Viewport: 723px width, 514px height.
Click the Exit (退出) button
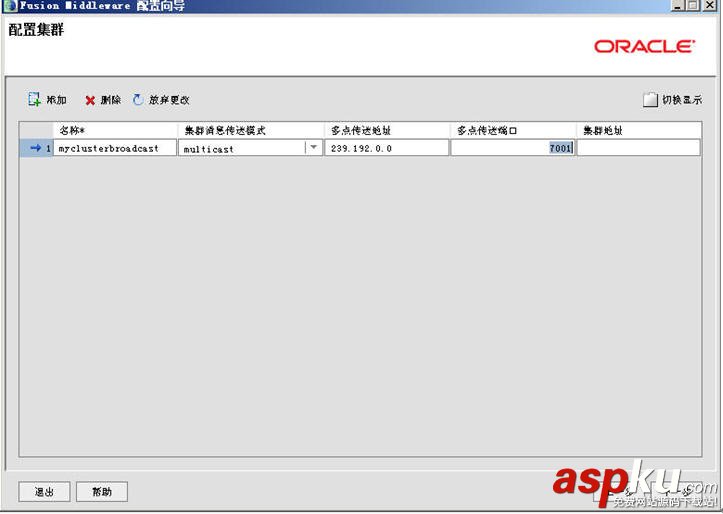tap(44, 491)
